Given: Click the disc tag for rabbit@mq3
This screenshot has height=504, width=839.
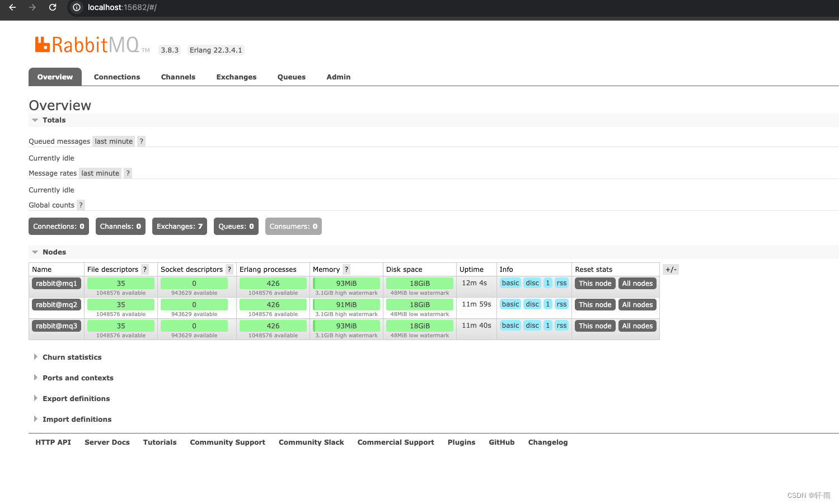Looking at the screenshot, I should (532, 326).
